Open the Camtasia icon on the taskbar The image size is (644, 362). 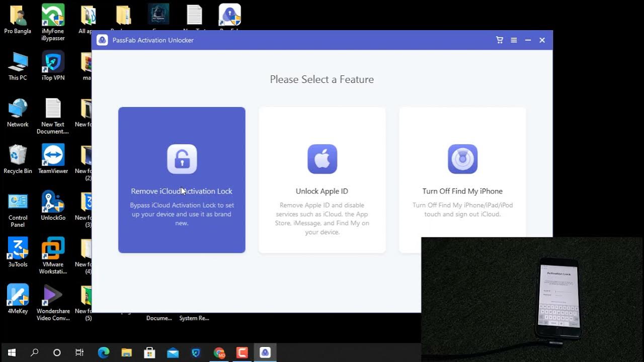click(x=242, y=353)
